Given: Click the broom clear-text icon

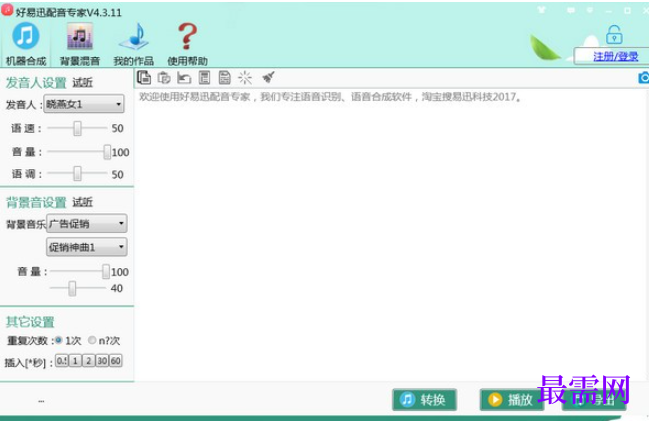Looking at the screenshot, I should coord(268,77).
